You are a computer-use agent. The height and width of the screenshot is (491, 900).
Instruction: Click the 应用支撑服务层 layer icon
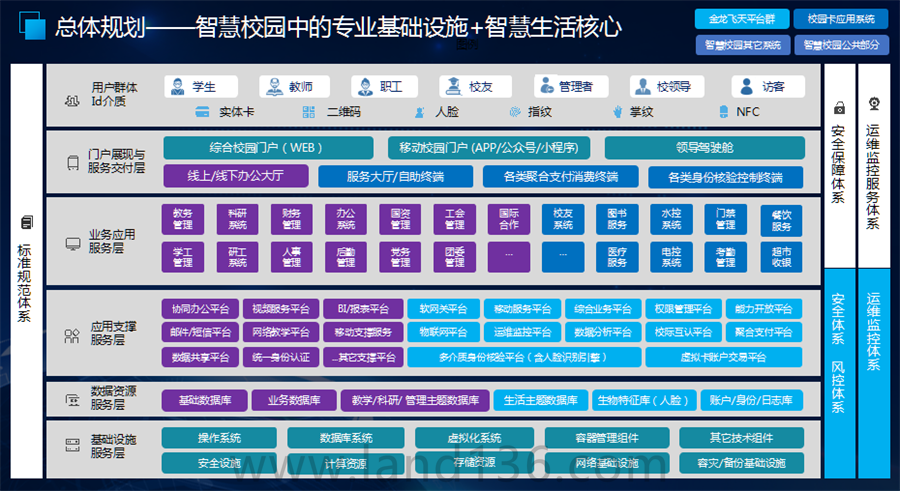tap(72, 333)
